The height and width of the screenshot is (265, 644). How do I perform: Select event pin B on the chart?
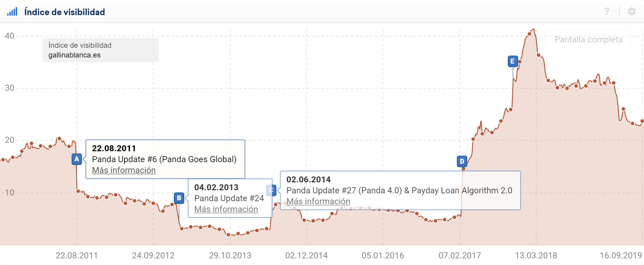click(x=179, y=198)
